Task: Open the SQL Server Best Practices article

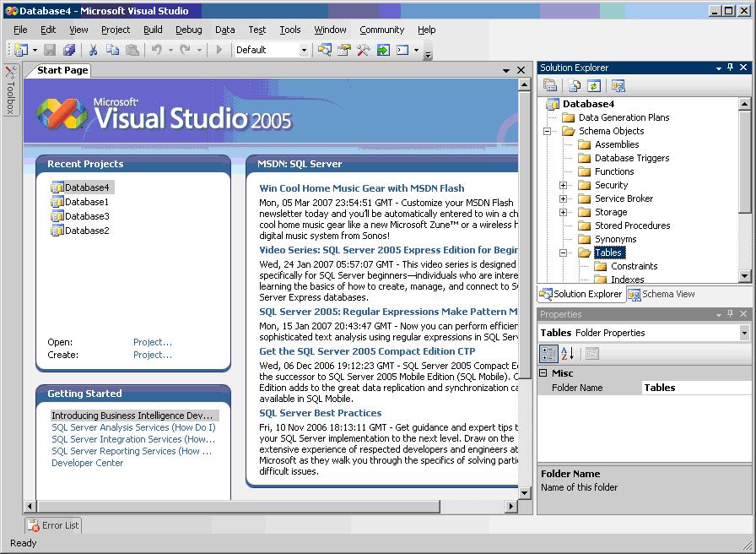Action: coord(321,413)
